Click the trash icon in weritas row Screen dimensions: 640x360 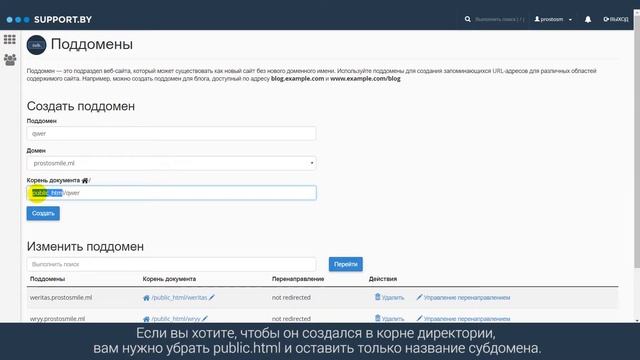pos(378,297)
